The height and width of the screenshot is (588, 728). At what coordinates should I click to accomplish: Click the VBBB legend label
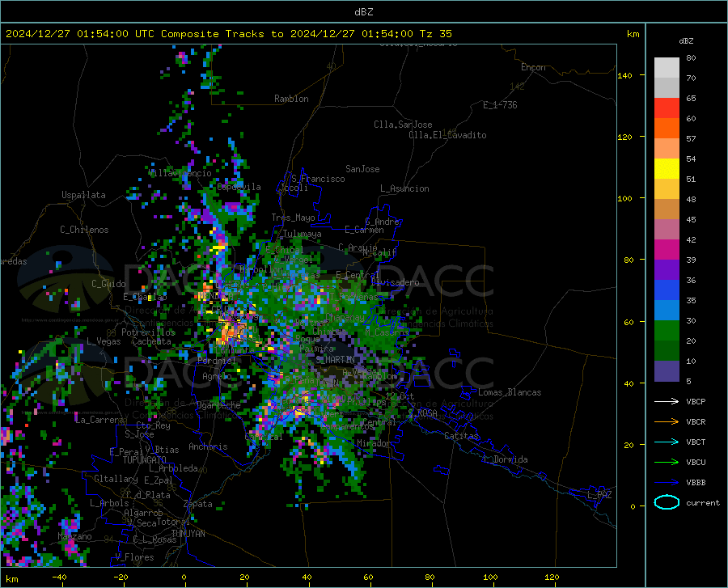[x=696, y=483]
